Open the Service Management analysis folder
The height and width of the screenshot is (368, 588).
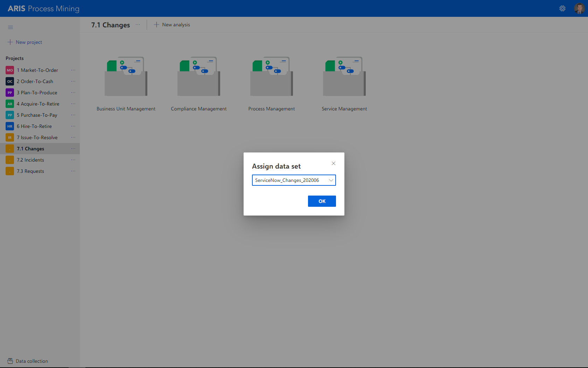(344, 84)
